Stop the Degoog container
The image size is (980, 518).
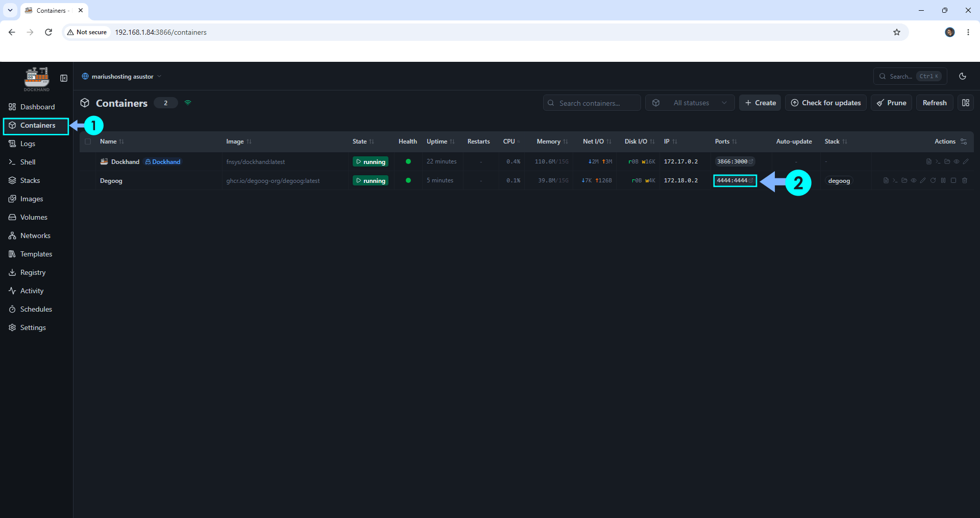[953, 180]
